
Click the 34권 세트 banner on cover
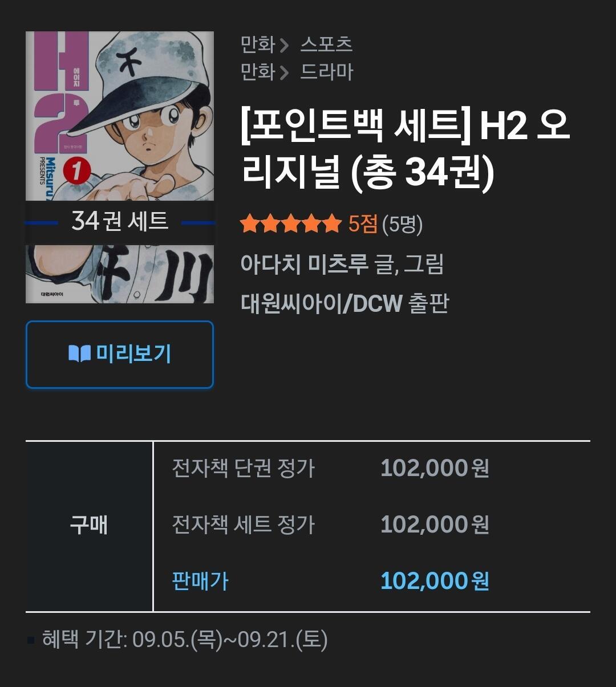(120, 221)
